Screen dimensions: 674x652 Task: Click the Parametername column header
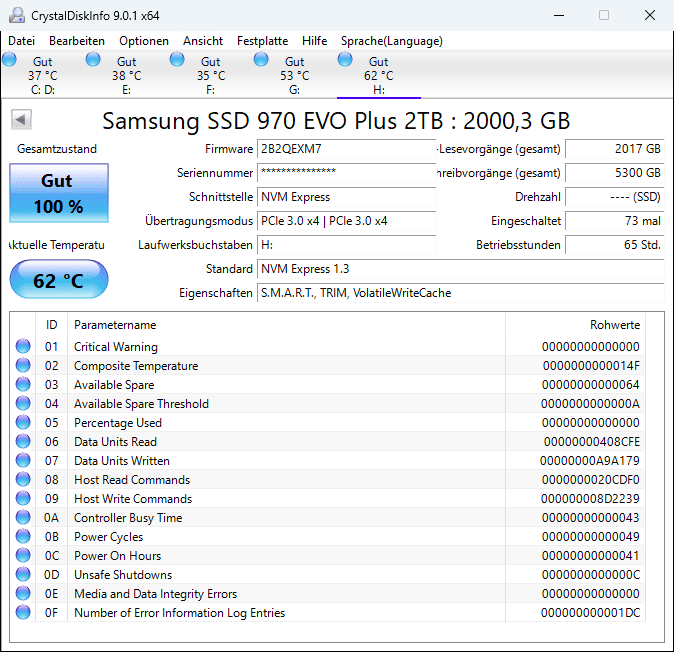286,324
